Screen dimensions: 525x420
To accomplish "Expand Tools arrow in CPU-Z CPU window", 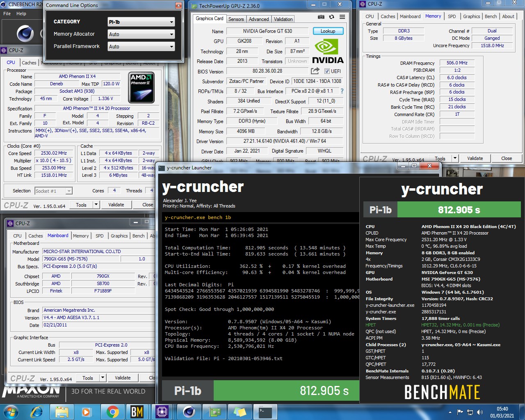I will [x=96, y=205].
